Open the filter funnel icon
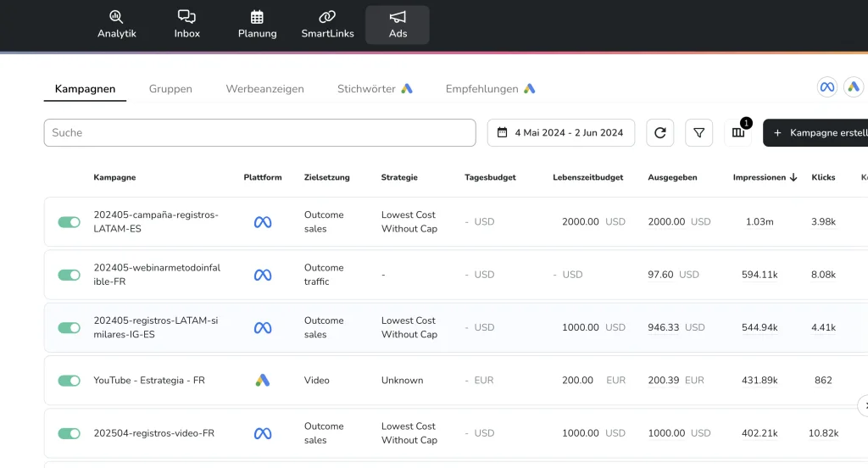The width and height of the screenshot is (868, 468). 698,133
